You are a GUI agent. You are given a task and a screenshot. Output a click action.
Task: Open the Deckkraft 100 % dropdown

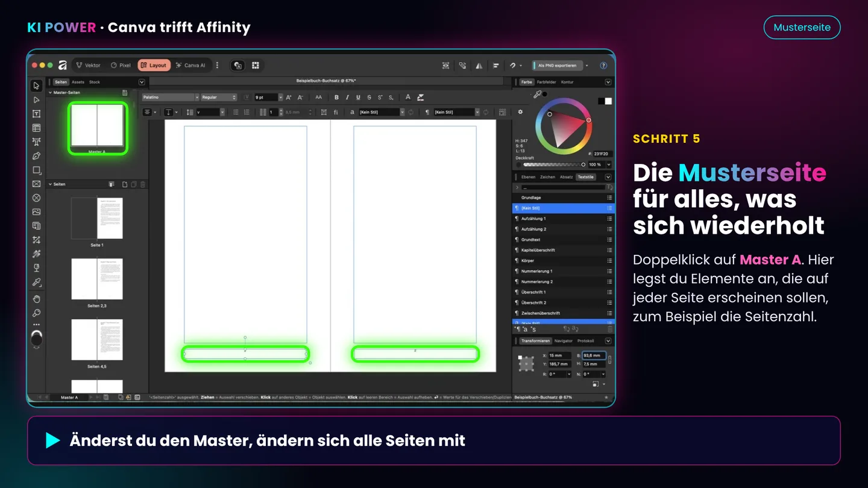pyautogui.click(x=609, y=164)
